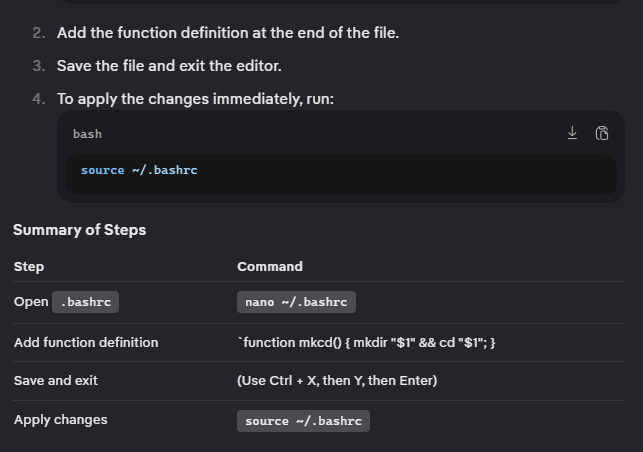Click the 'Summary of Steps' heading
Screen dimensions: 643x452
click(80, 230)
